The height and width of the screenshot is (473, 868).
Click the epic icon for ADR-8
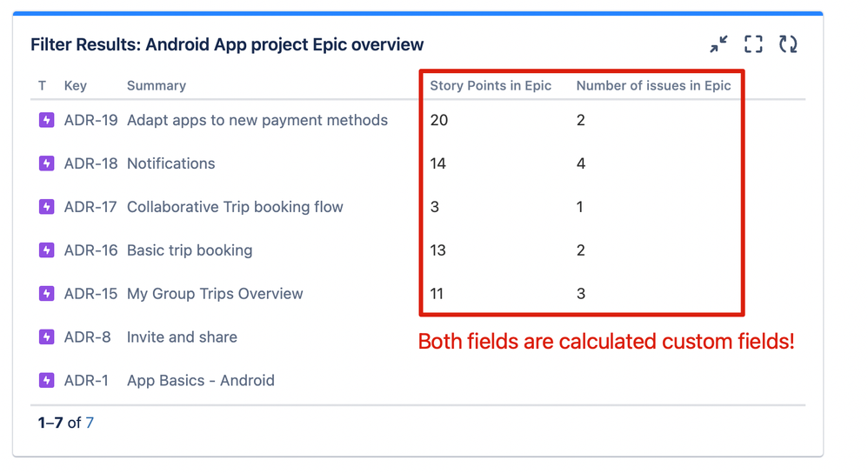pos(46,336)
